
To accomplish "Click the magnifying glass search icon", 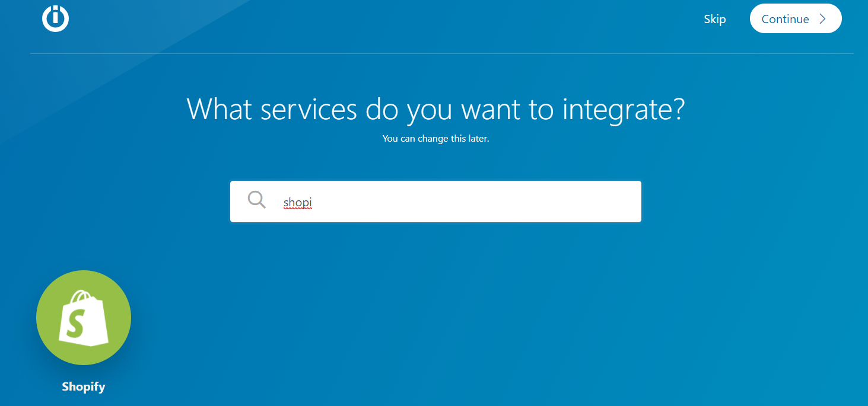I will 256,200.
